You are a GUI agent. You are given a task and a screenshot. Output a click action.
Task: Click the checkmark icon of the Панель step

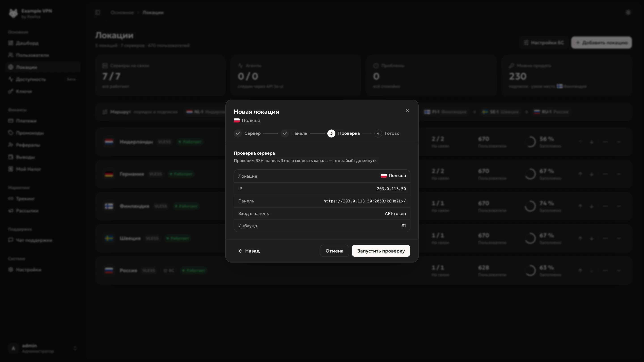click(x=284, y=133)
